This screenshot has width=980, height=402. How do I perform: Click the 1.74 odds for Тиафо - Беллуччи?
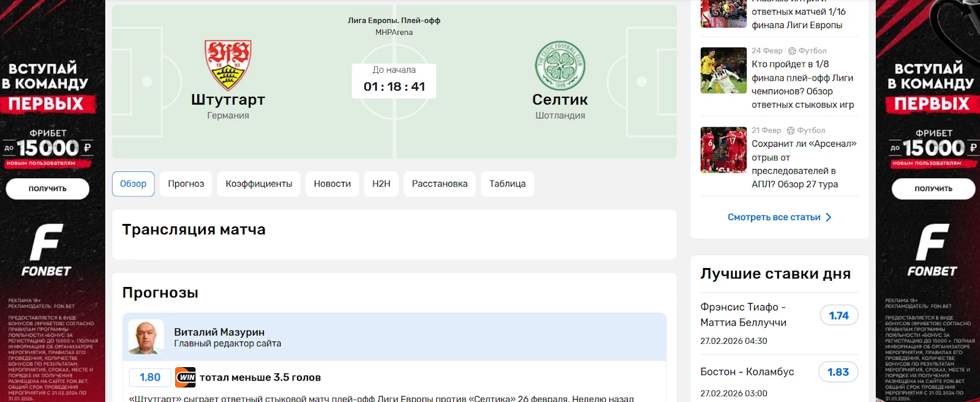tap(839, 316)
